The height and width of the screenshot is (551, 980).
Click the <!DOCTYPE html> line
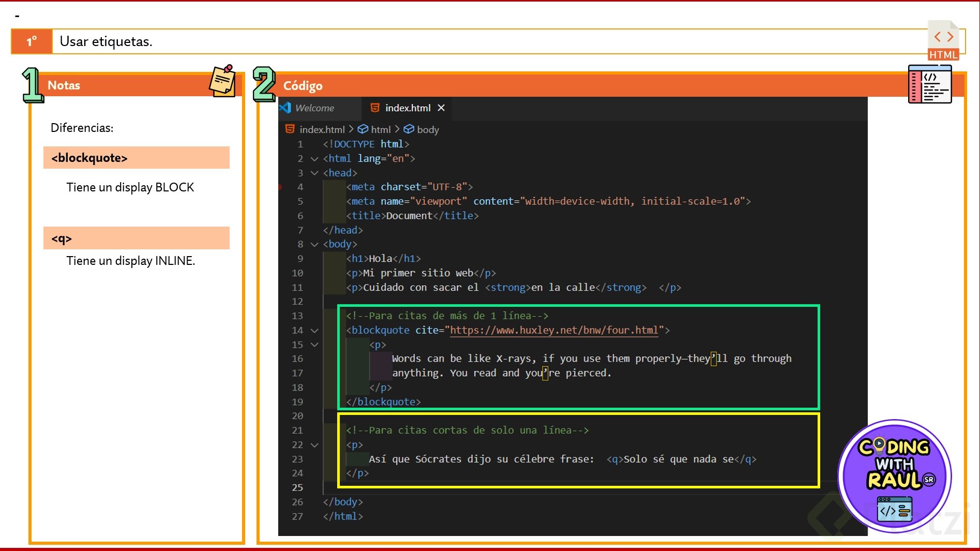(x=366, y=144)
